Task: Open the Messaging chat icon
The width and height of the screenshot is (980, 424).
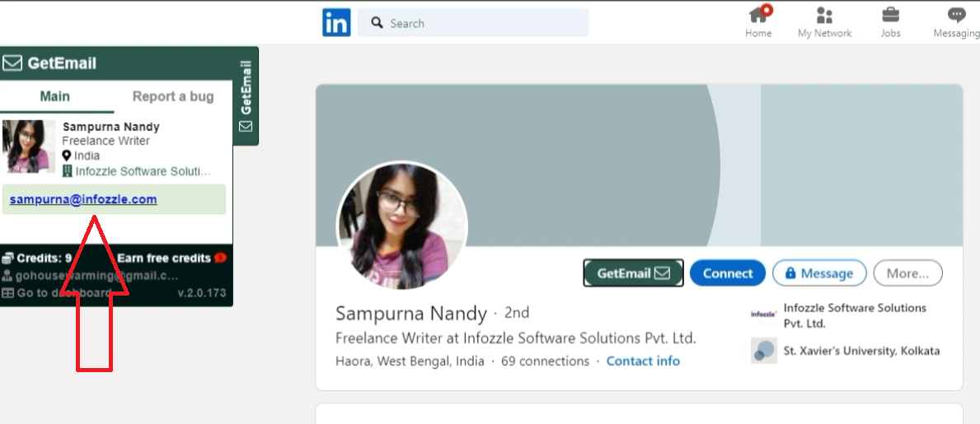Action: coord(956,15)
